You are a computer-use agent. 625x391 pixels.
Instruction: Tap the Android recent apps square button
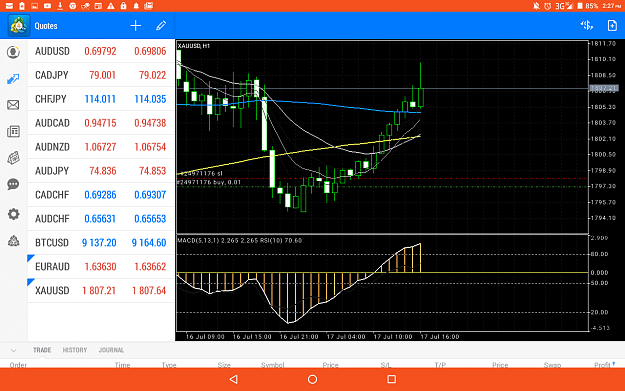391,379
